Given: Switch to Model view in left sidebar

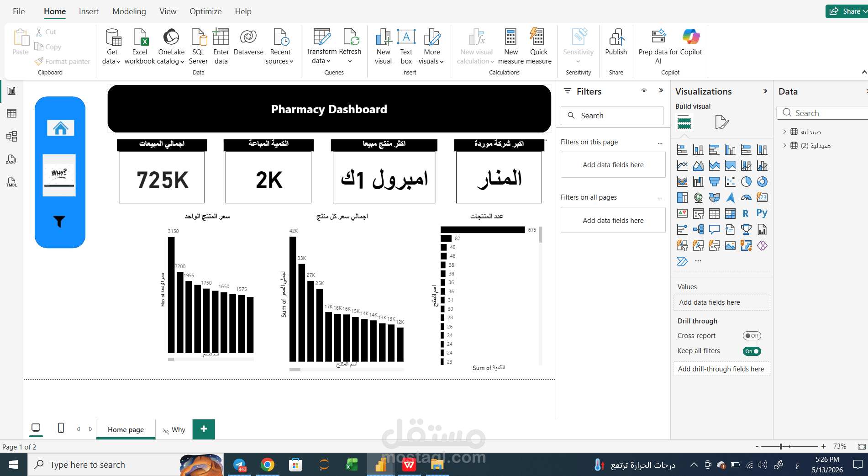Looking at the screenshot, I should tap(11, 136).
